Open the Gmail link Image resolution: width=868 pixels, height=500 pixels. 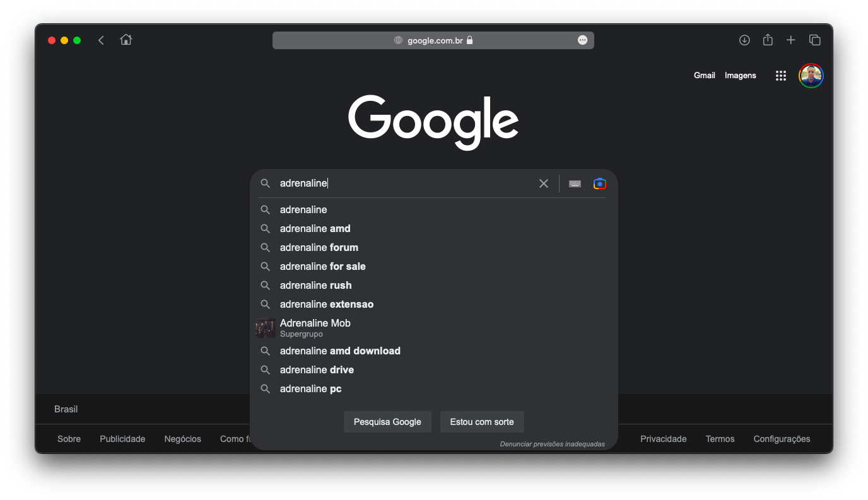coord(705,76)
